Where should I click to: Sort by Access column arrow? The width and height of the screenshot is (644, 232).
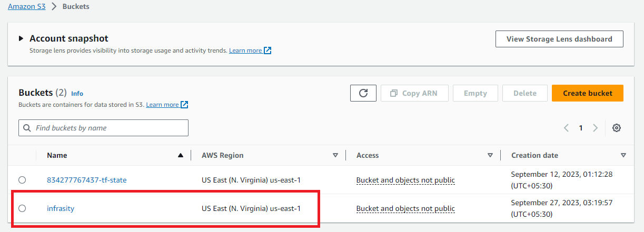point(490,155)
